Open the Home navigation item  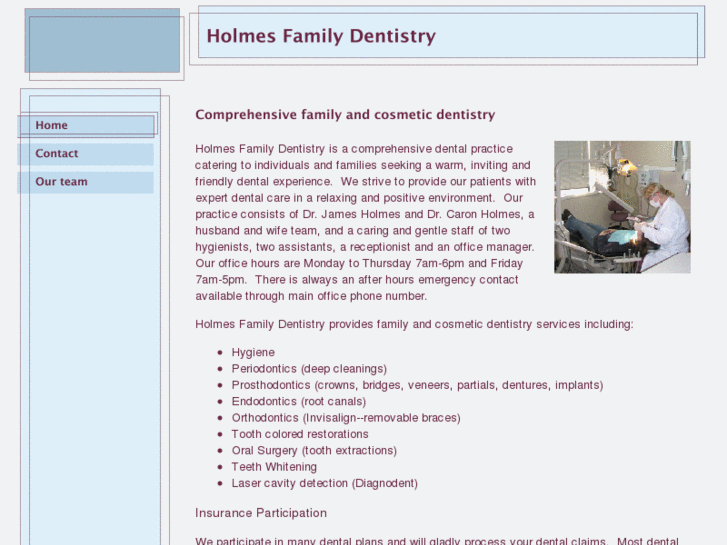(x=86, y=125)
